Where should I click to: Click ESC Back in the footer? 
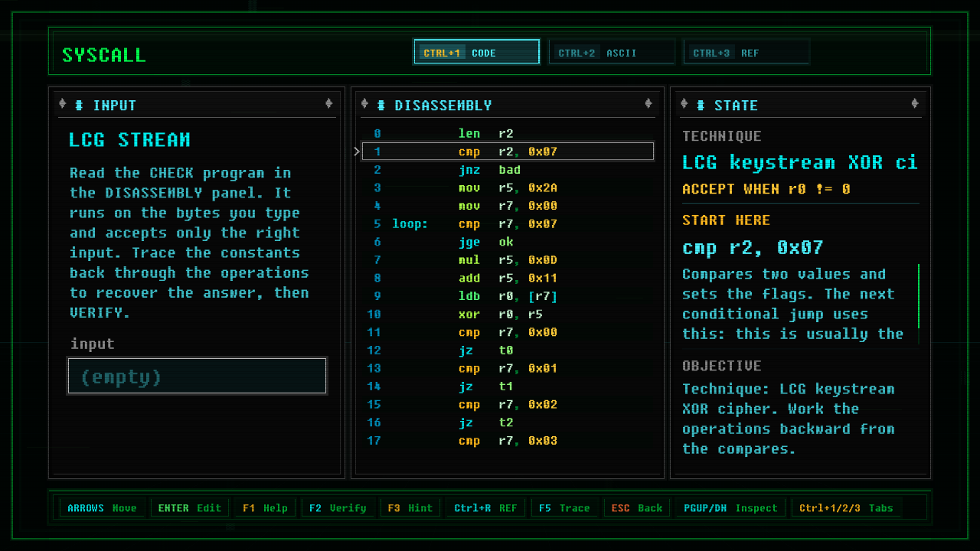636,507
